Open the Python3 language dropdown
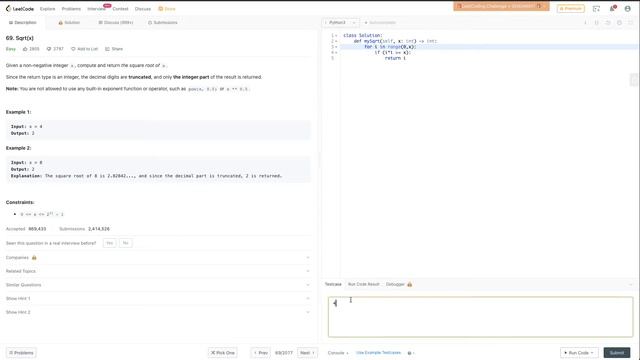 tap(341, 22)
